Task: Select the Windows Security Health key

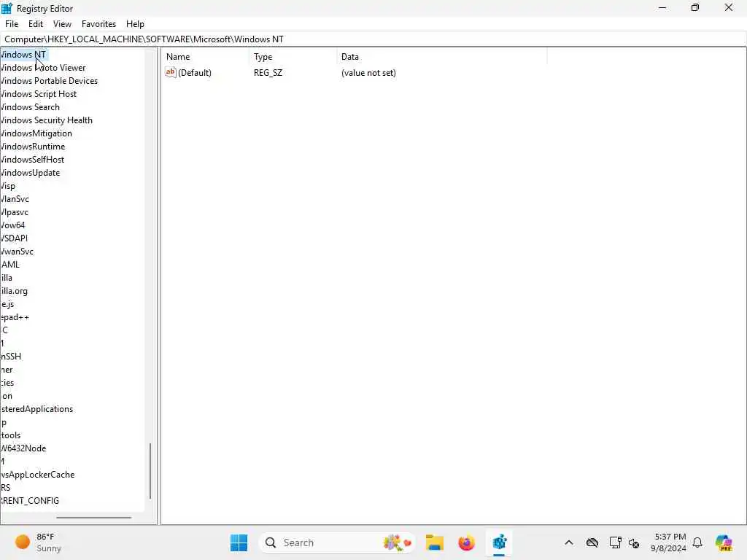Action: 46,120
